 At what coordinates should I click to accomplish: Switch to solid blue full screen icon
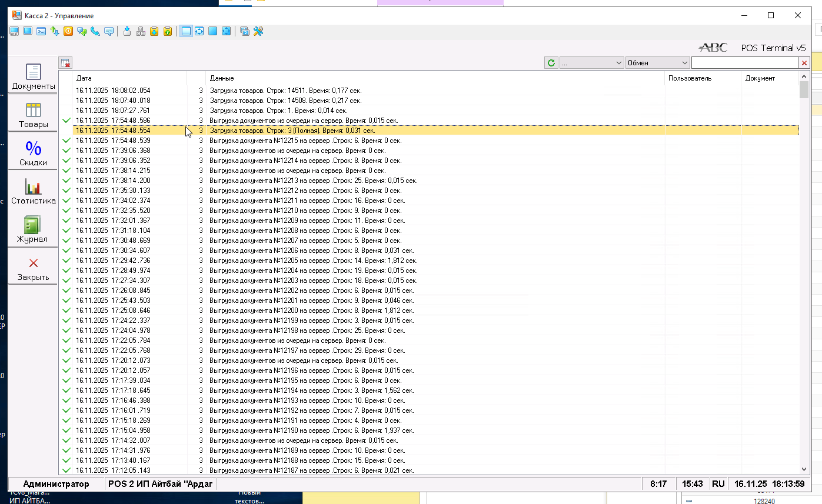click(213, 32)
